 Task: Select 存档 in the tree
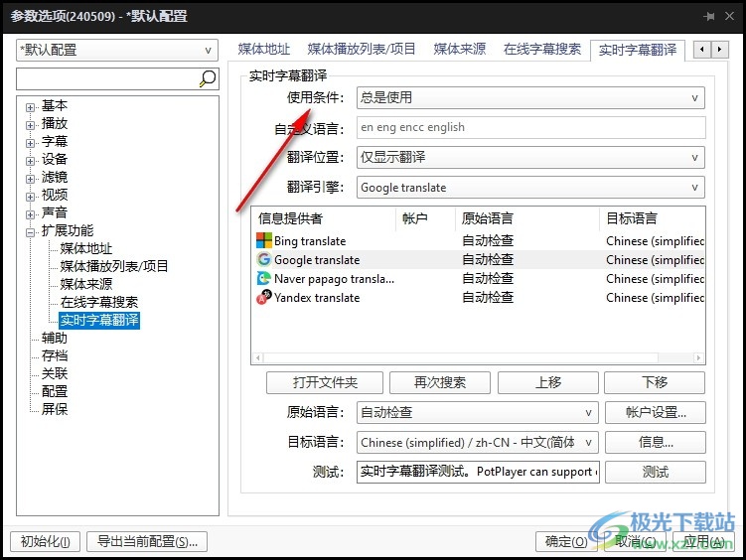pyautogui.click(x=55, y=355)
